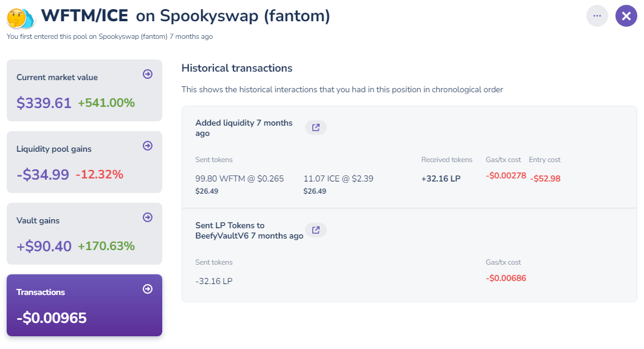Open external link for Added liquidity transaction
The image size is (644, 349).
tap(316, 127)
